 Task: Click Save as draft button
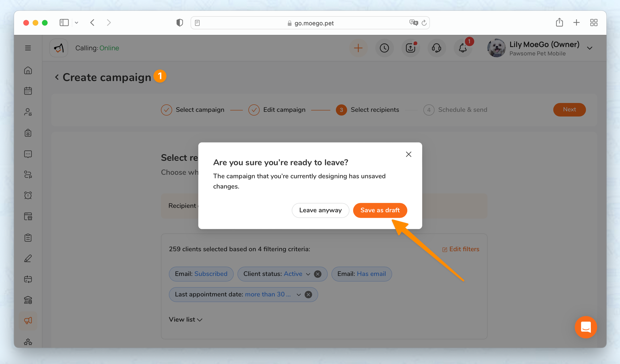point(380,210)
